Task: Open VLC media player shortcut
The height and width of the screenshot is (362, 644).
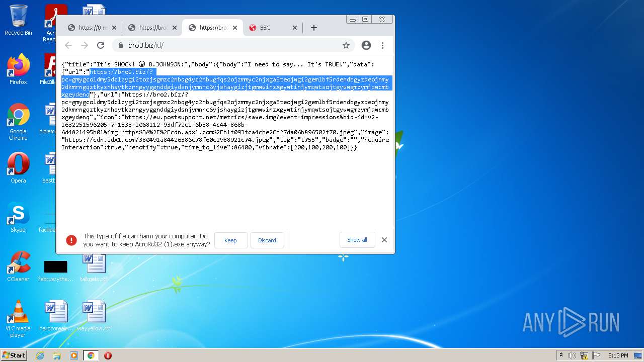Action: pos(18,319)
